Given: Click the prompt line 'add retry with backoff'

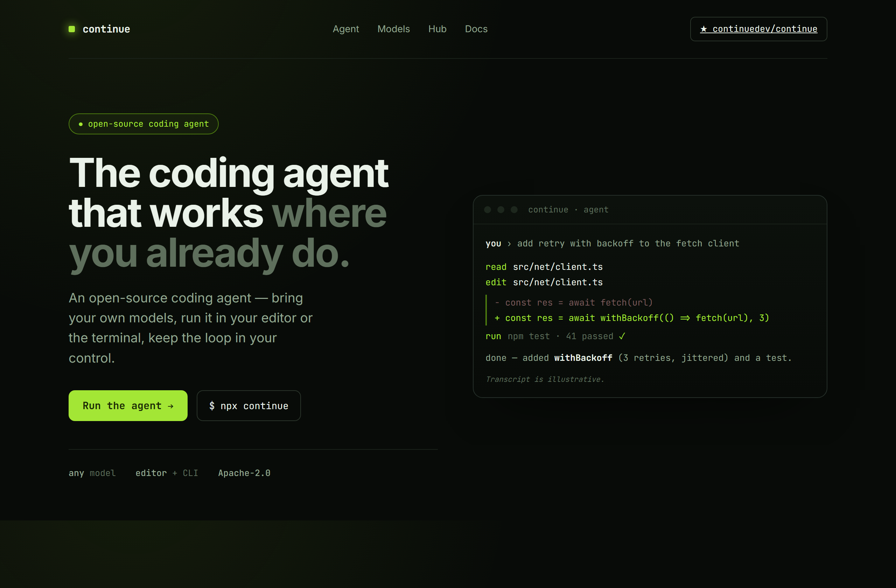Looking at the screenshot, I should pyautogui.click(x=612, y=244).
